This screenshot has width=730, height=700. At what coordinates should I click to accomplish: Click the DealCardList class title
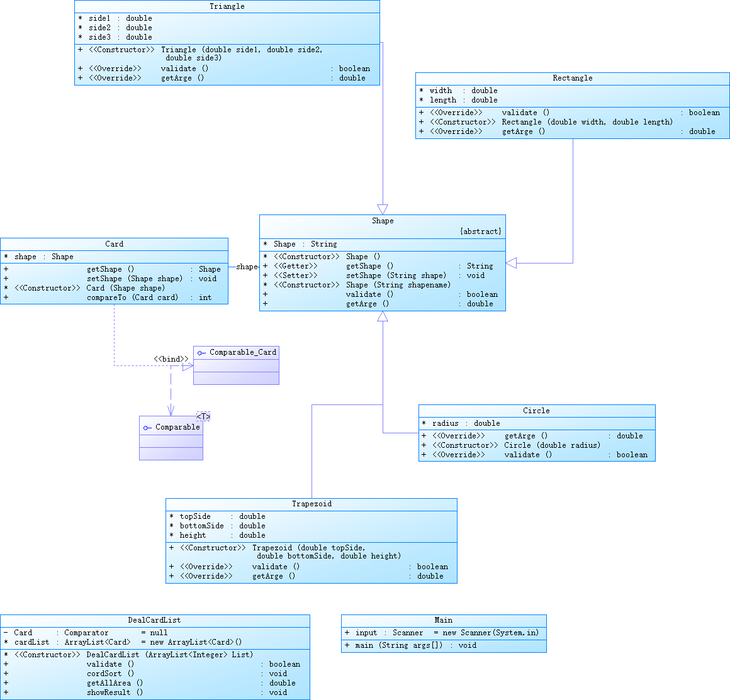pyautogui.click(x=154, y=620)
